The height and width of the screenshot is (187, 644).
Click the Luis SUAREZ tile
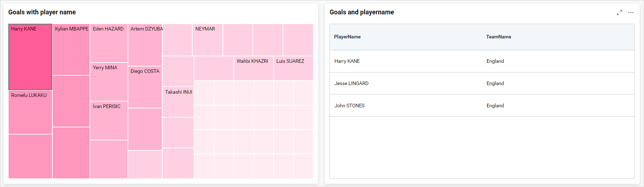tap(293, 68)
